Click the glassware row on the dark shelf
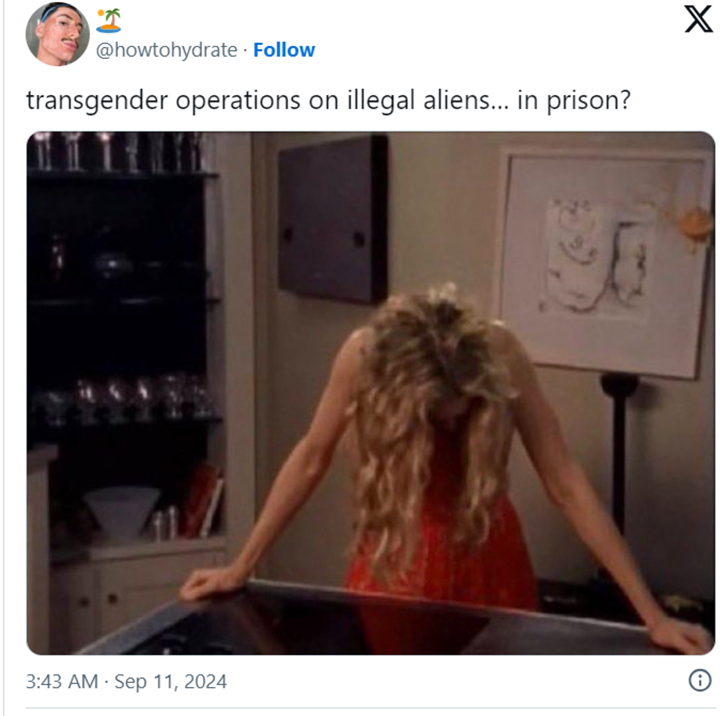 125,399
